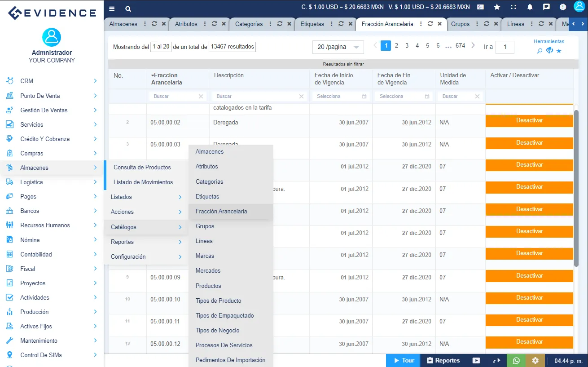Desactivar the fraction 05.00.00.02
This screenshot has height=367, width=588.
click(529, 120)
